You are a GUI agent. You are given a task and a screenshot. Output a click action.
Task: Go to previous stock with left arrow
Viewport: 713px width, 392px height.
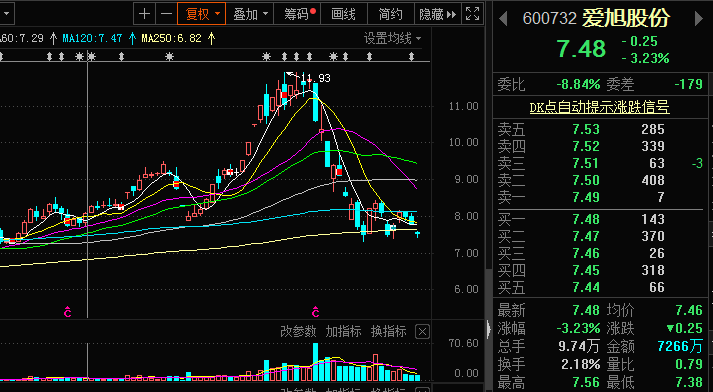point(503,19)
